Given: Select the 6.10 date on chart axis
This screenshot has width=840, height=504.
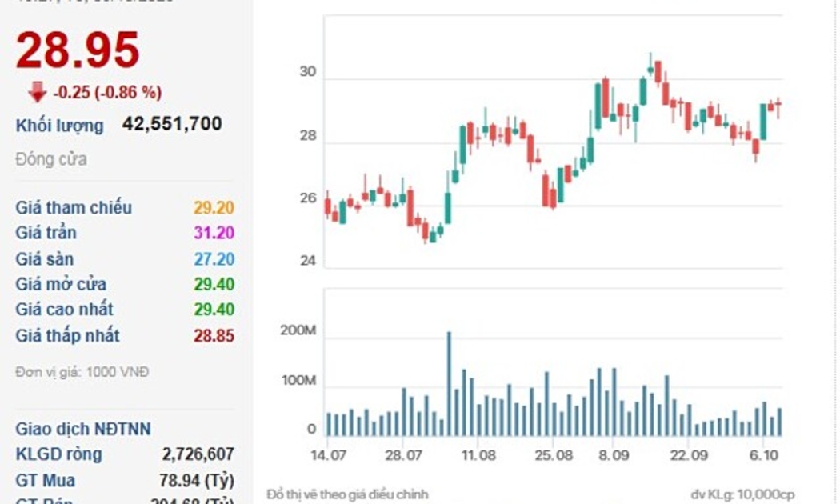Looking at the screenshot, I should pyautogui.click(x=766, y=454).
